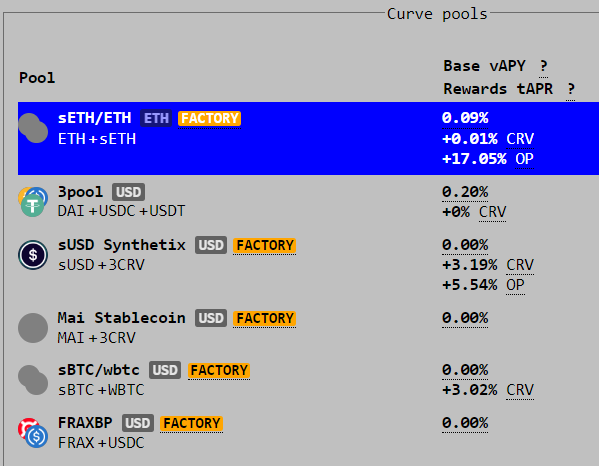
Task: Open the sETH/ETH pool
Action: (x=94, y=118)
